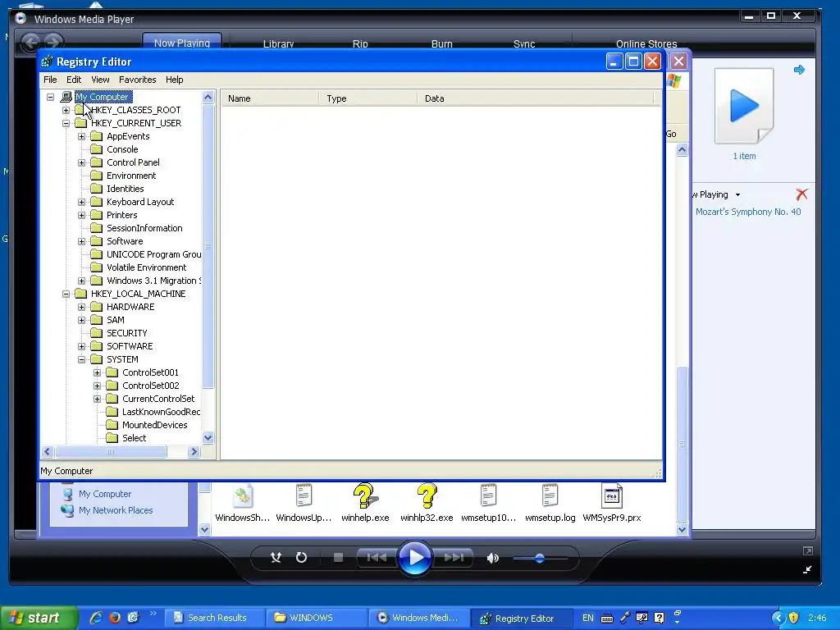Click the Play button in Windows Media Player
Screen dimensions: 840x630
point(415,558)
